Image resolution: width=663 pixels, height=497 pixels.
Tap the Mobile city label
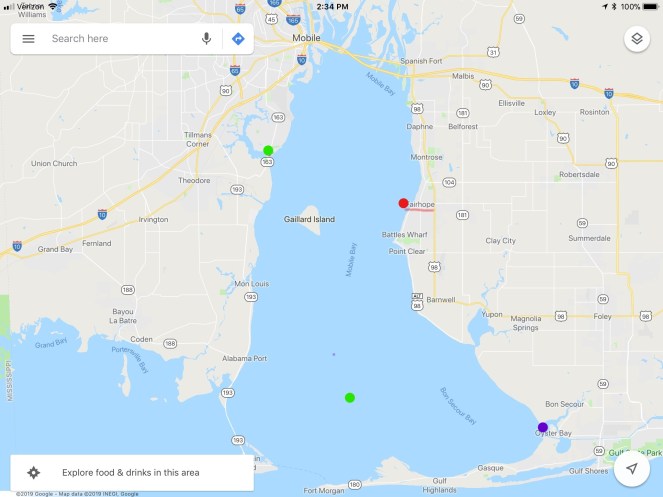coord(306,38)
